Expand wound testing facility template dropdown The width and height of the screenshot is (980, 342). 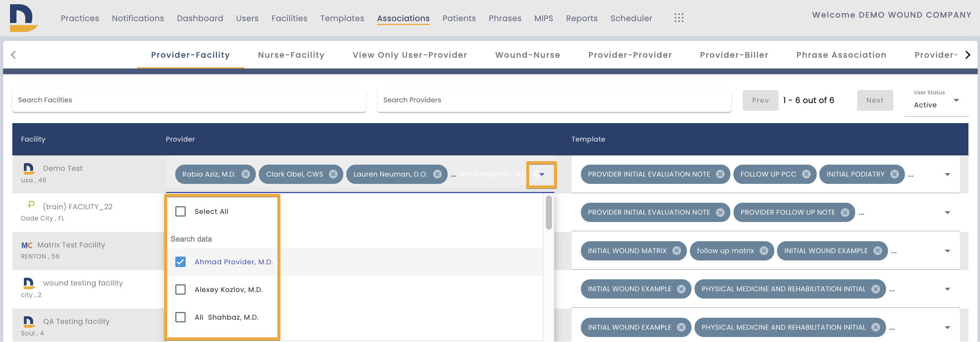pos(948,289)
